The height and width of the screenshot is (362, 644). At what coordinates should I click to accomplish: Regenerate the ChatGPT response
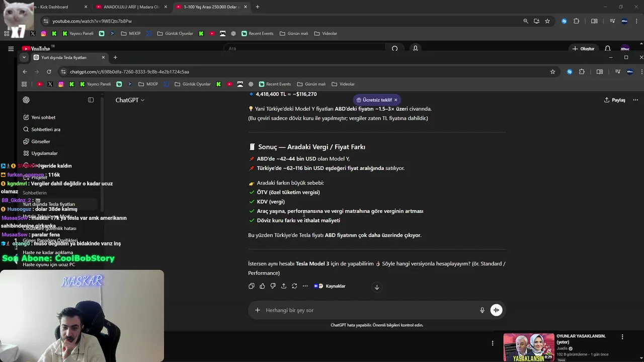(294, 286)
